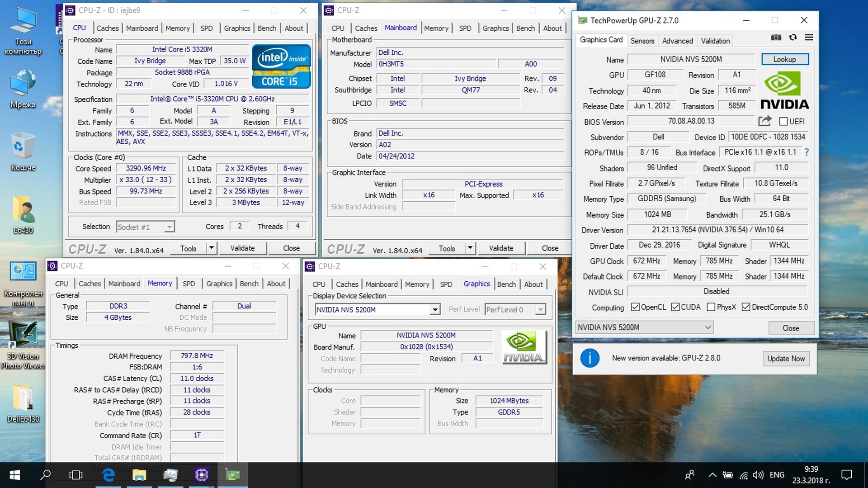Screen dimensions: 868x488
Task: Switch to the Sensors tab in GPU-Z
Action: [642, 41]
